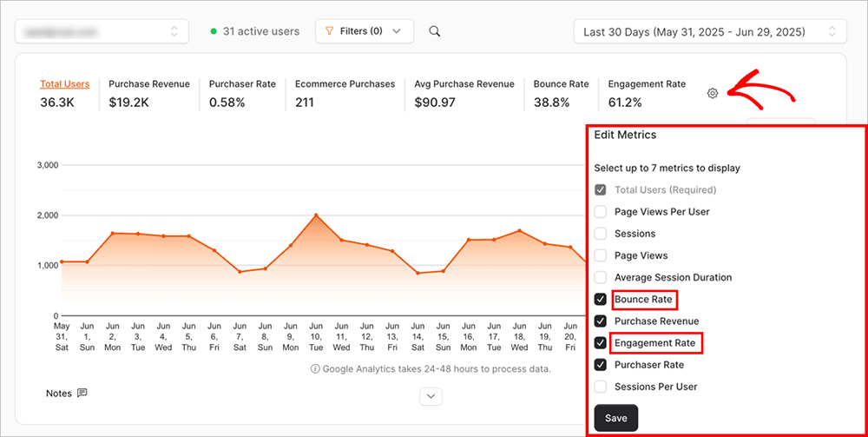The height and width of the screenshot is (437, 868).
Task: Open the blurred account selector dropdown
Action: click(102, 31)
